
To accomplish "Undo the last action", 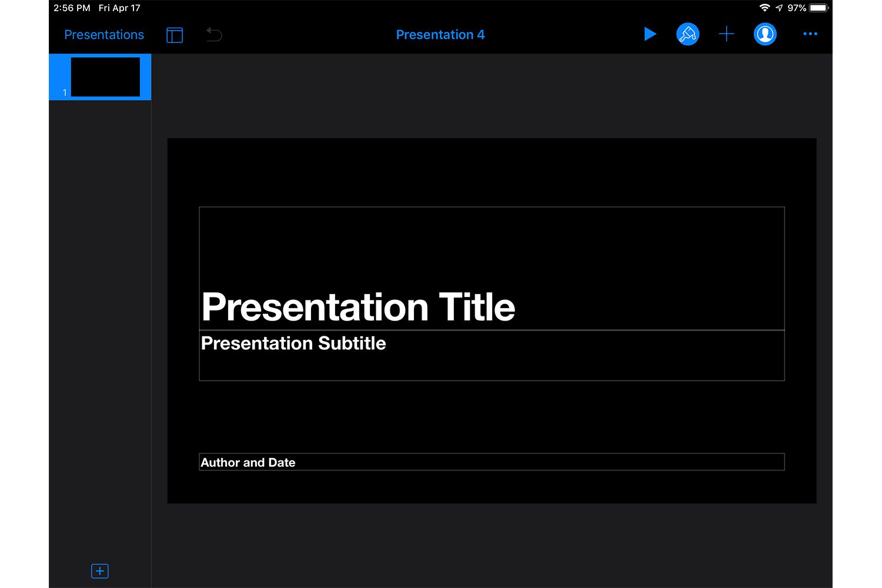I will pos(214,35).
